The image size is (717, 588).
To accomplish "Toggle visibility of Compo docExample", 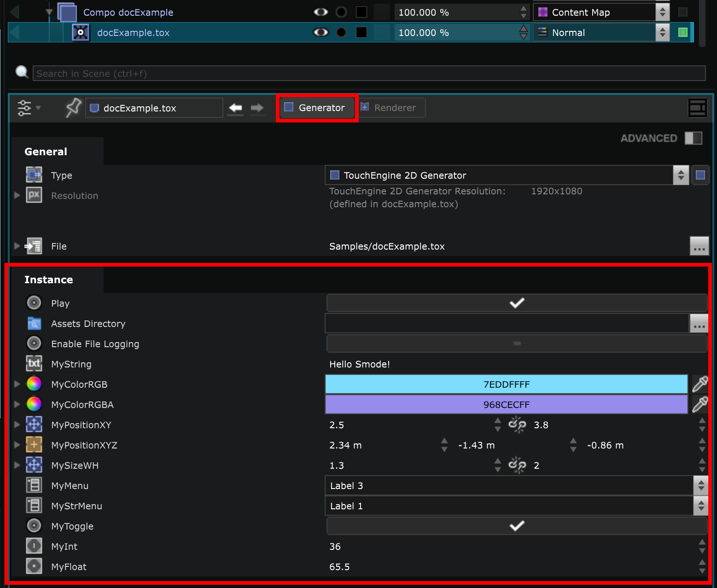I will tap(321, 12).
